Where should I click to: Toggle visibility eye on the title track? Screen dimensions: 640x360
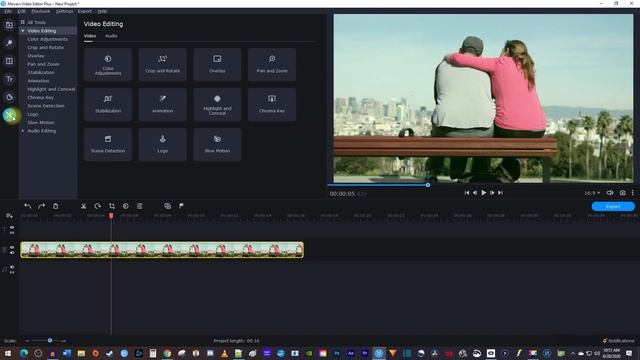tap(12, 227)
